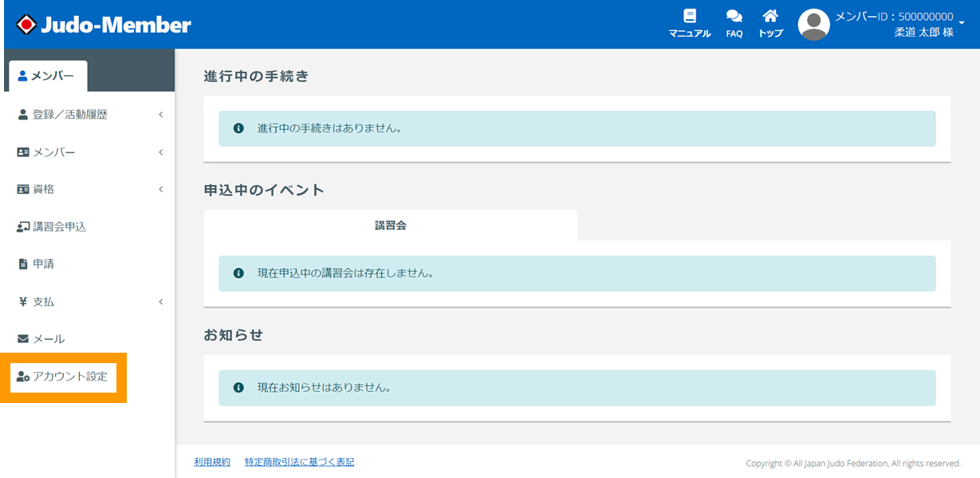Click the user-gear icon beside アカウント設定
This screenshot has width=980, height=478.
(23, 377)
